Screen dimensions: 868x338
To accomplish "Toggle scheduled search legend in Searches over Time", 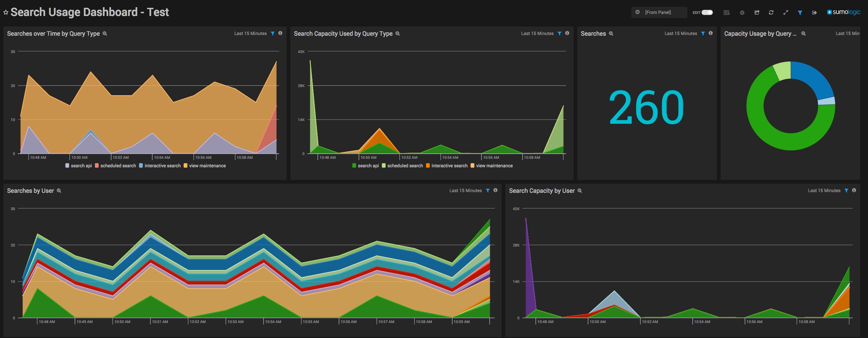I will (115, 166).
